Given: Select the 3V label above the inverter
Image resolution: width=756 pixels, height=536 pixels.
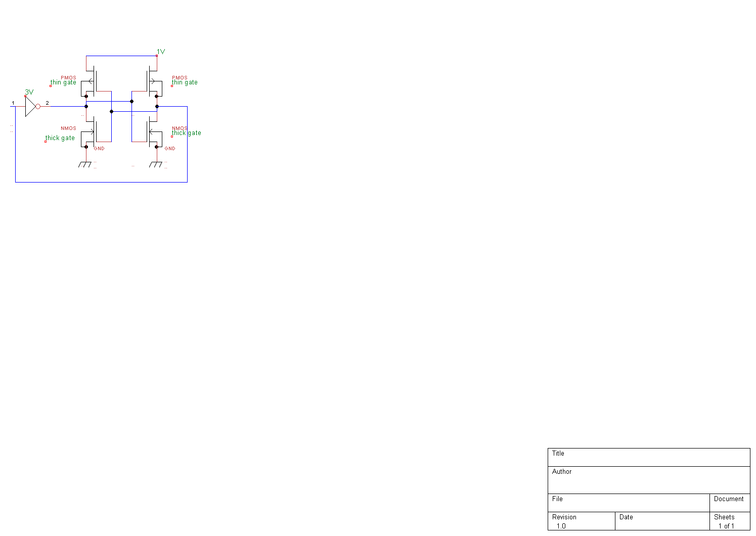Looking at the screenshot, I should (29, 92).
